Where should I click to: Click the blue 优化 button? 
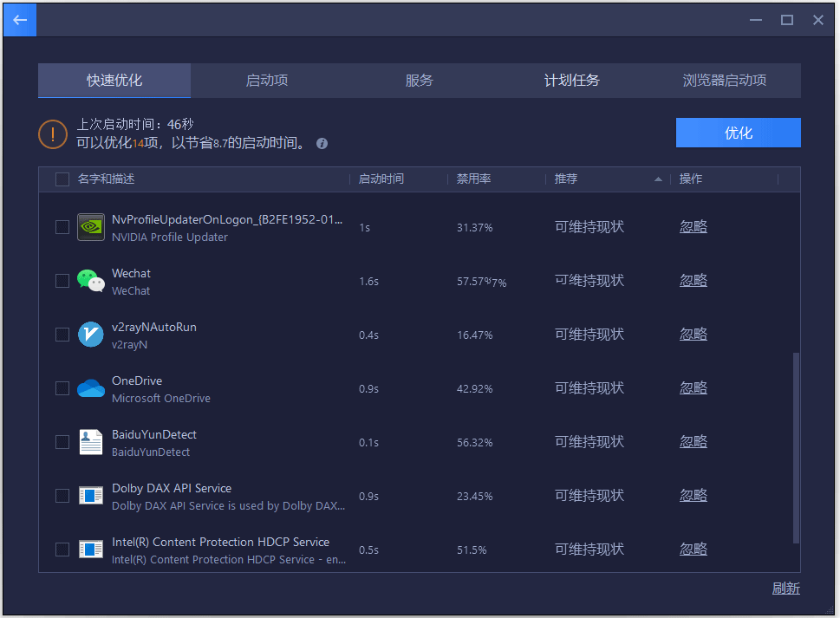click(739, 133)
